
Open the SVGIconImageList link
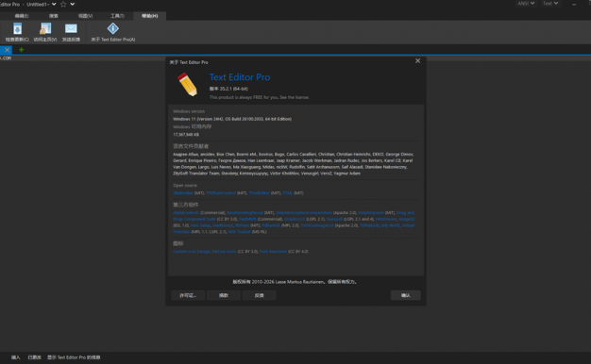pos(317,225)
